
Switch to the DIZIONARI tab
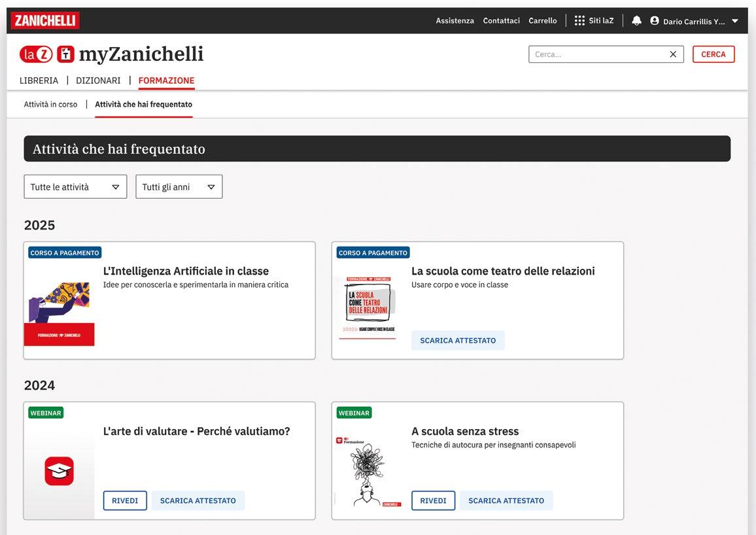(98, 80)
